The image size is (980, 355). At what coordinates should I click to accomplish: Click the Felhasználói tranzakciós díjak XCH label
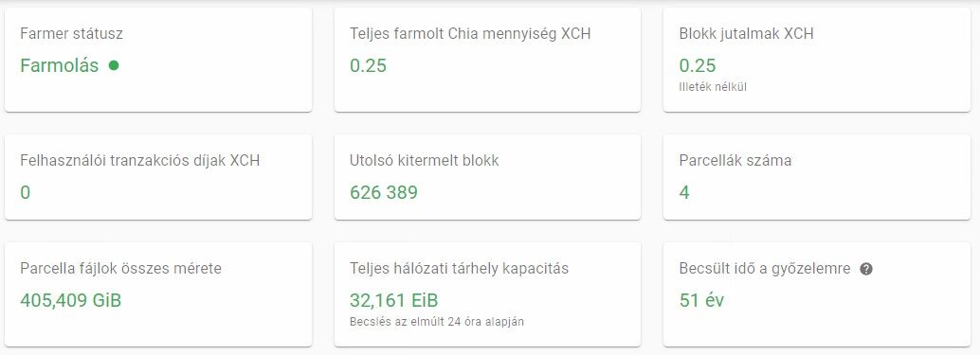(x=140, y=160)
